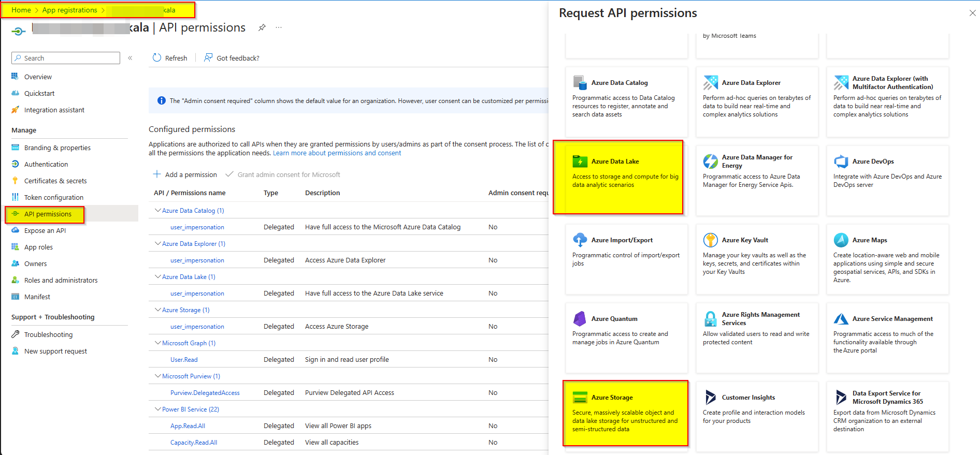Click the Description column header
The image size is (980, 455).
(322, 193)
